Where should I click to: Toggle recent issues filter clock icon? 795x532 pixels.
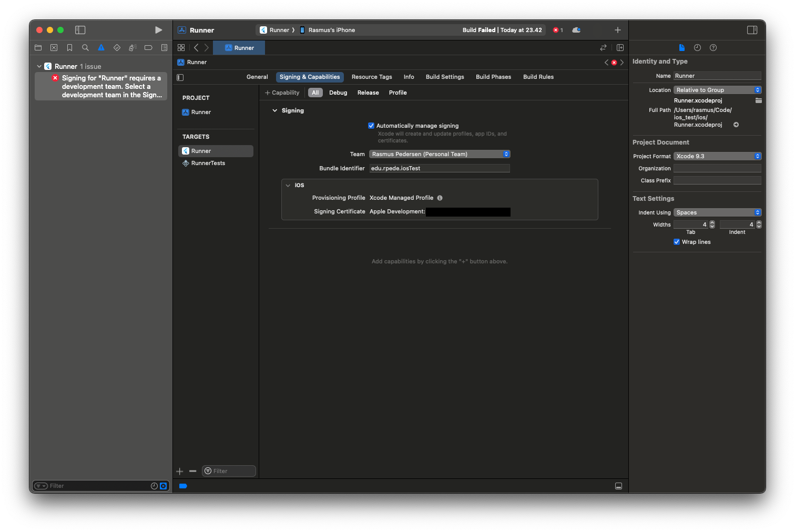point(154,486)
